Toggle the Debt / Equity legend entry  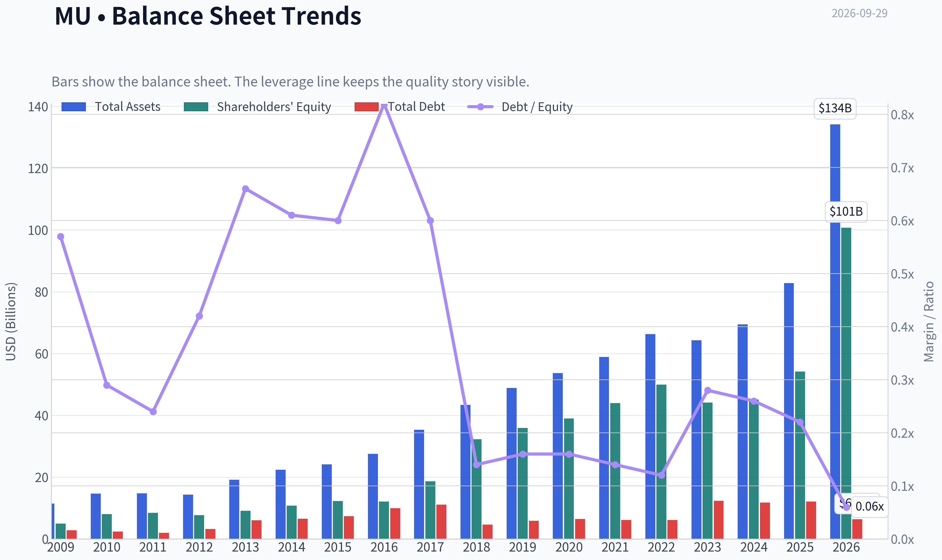(520, 107)
